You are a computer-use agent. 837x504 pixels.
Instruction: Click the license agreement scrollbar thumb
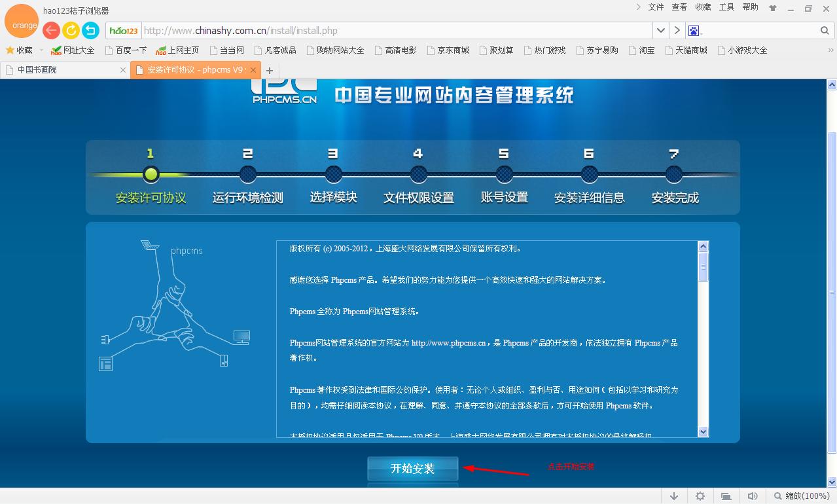[703, 267]
